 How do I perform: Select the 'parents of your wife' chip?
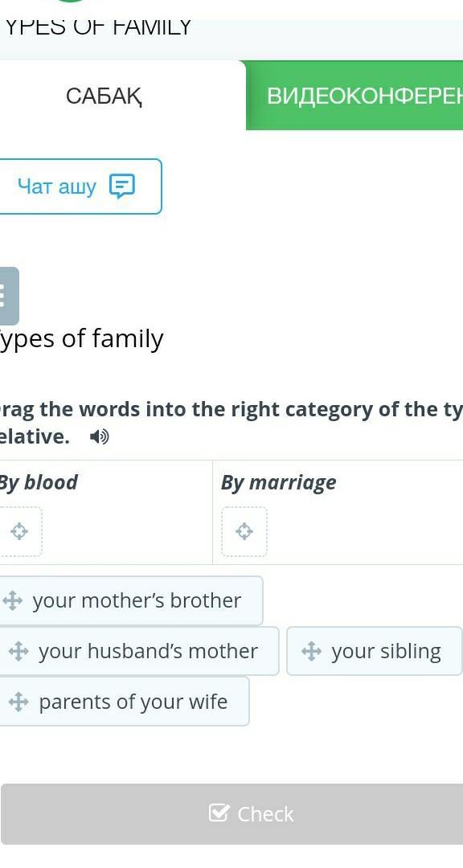(x=124, y=702)
